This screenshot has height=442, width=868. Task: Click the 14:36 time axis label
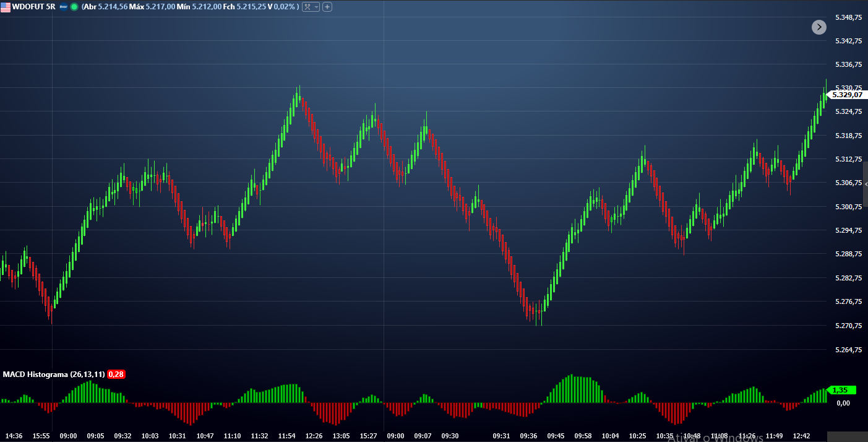tap(14, 436)
